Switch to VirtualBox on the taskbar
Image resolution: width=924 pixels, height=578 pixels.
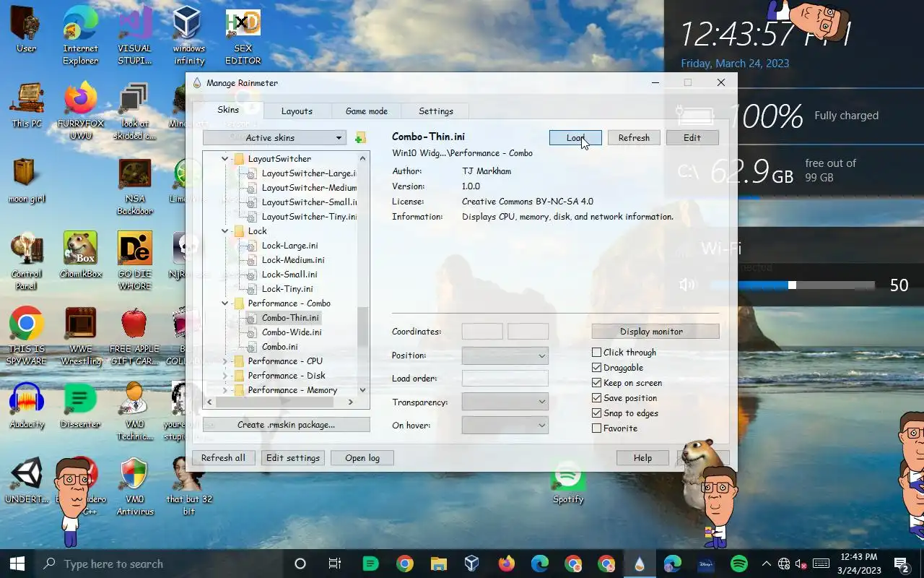pyautogui.click(x=472, y=564)
